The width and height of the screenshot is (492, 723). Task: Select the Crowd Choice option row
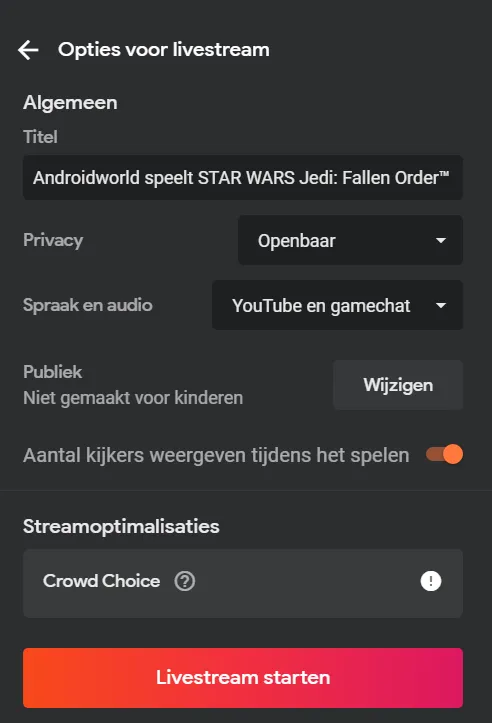pyautogui.click(x=243, y=583)
